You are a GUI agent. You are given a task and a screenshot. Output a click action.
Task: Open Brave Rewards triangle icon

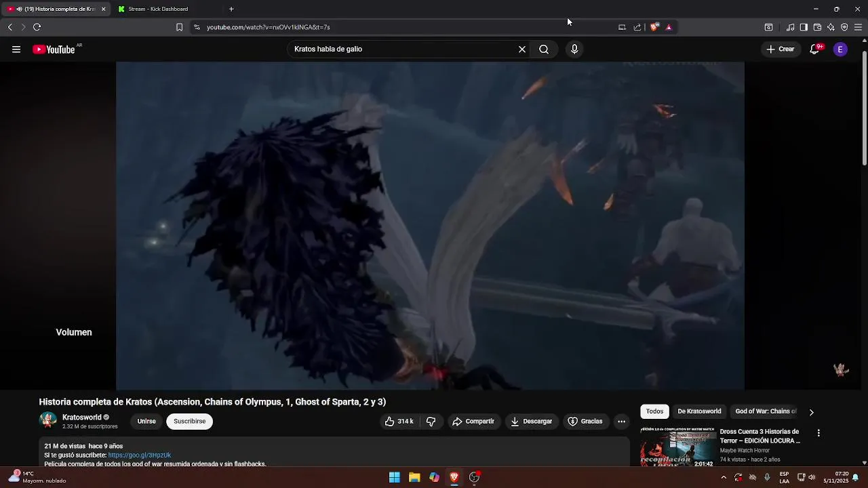pos(669,27)
